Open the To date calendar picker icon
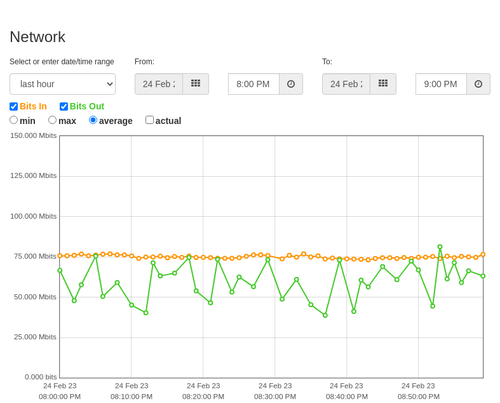 click(383, 84)
